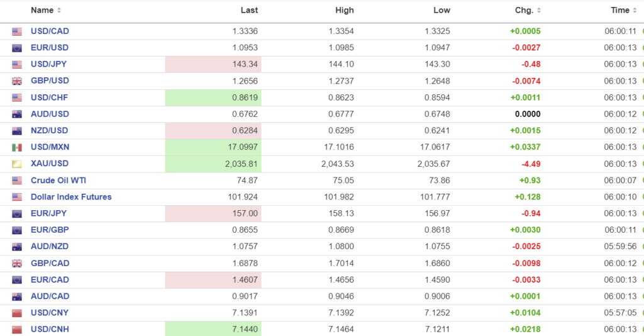Viewport: 644px width, 336px height.
Task: Click the Last column header
Action: click(249, 11)
